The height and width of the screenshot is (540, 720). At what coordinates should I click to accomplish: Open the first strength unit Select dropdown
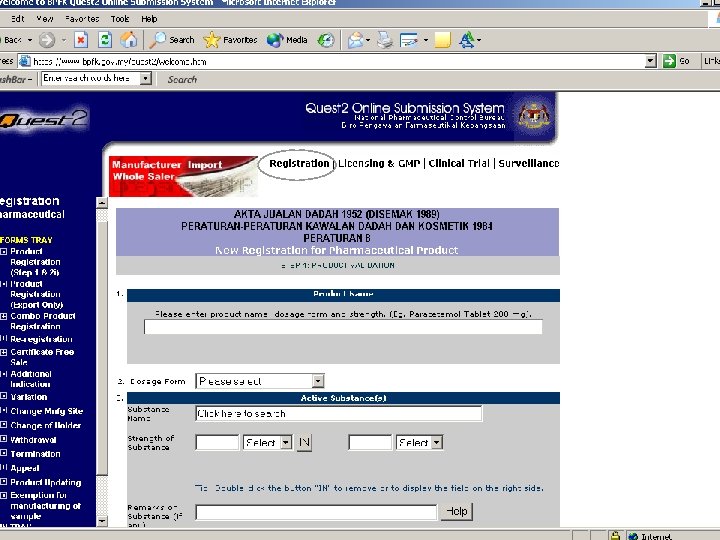click(x=267, y=442)
